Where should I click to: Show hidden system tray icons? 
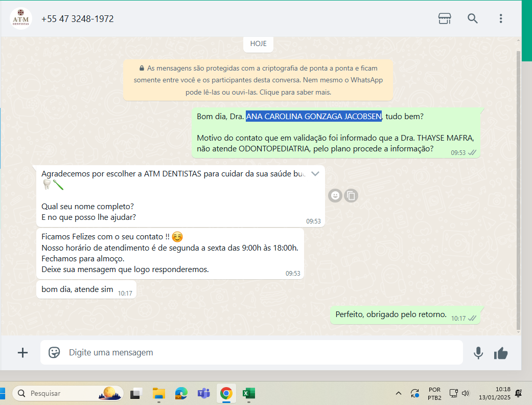click(399, 393)
